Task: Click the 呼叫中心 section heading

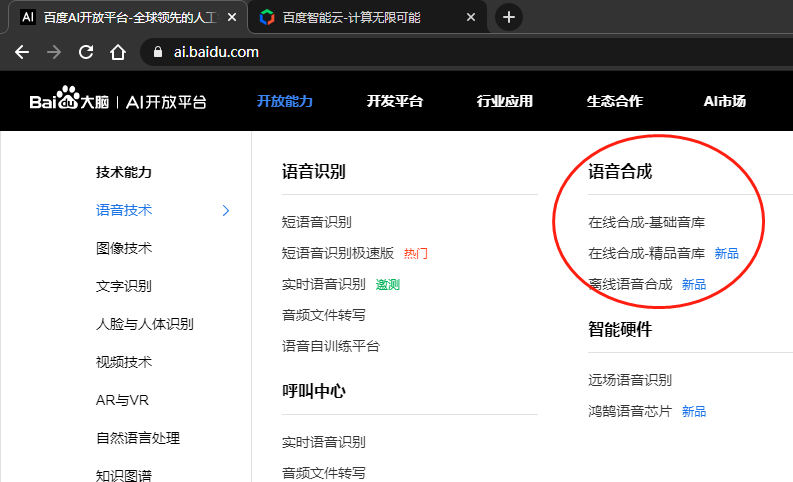Action: pos(314,391)
